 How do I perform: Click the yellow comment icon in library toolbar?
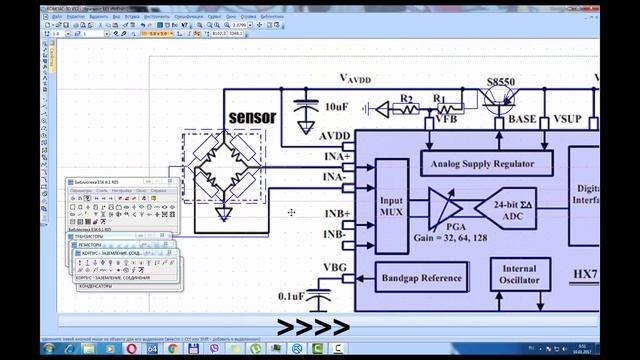153,198
